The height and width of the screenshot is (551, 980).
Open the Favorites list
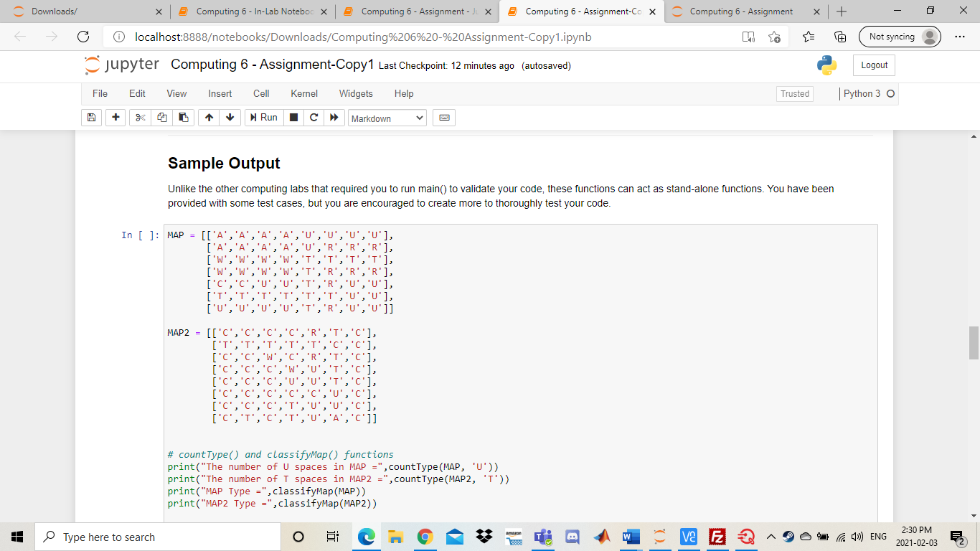[x=809, y=37]
